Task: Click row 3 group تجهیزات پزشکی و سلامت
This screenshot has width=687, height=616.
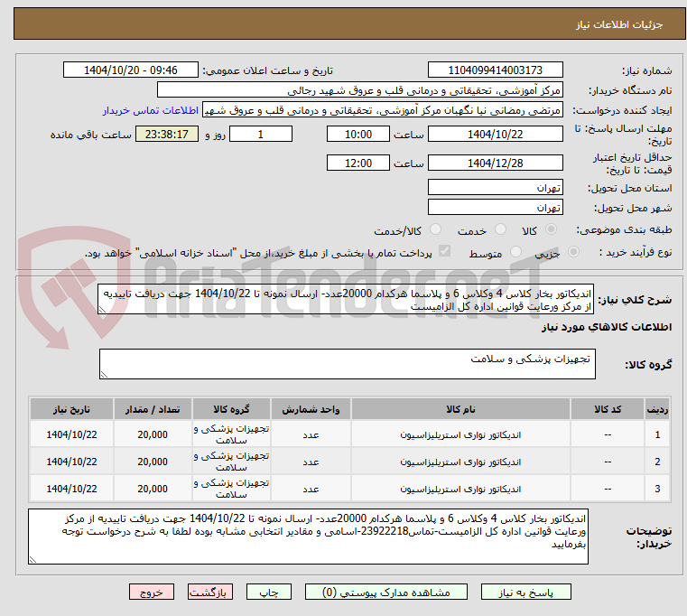Action: click(231, 489)
